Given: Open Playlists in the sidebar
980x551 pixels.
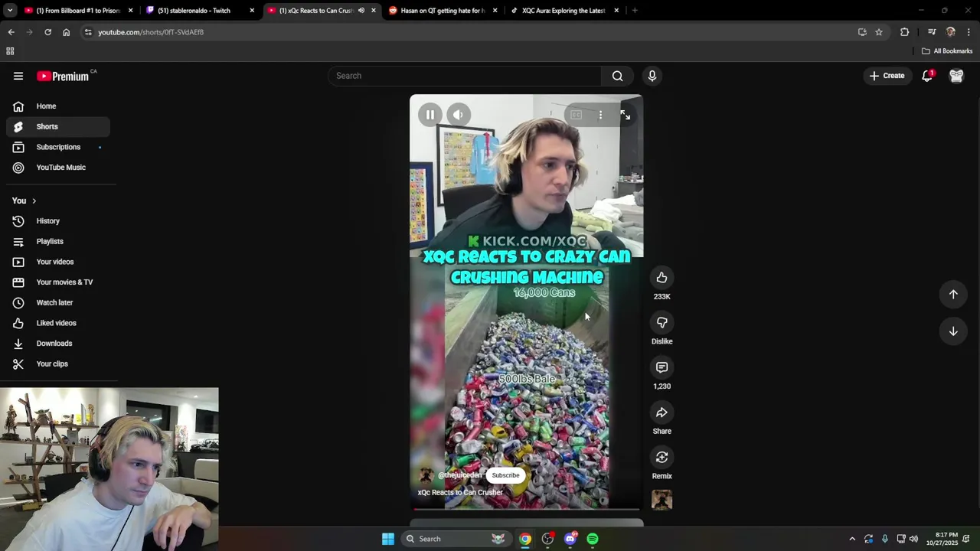Looking at the screenshot, I should 58,242.
